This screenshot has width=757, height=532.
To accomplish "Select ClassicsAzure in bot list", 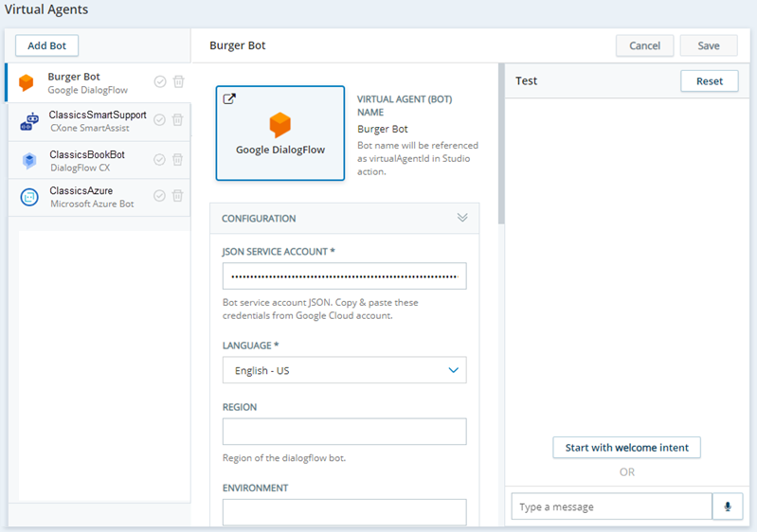I will tap(99, 197).
